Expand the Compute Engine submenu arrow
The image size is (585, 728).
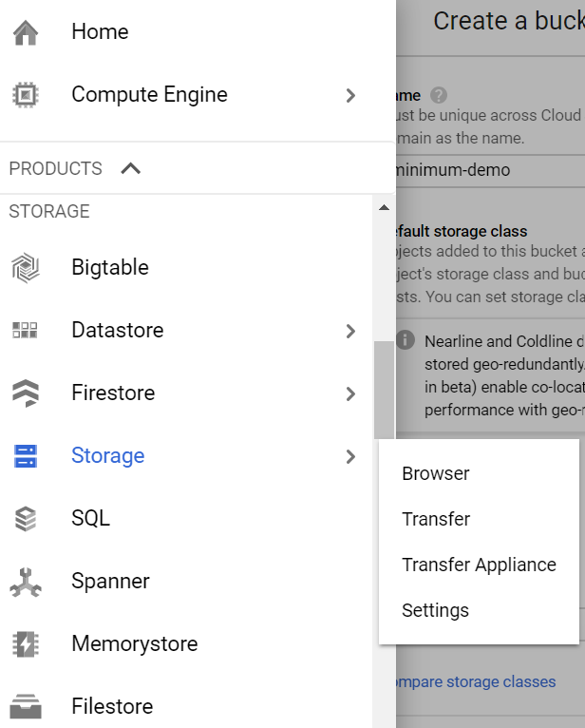[350, 96]
